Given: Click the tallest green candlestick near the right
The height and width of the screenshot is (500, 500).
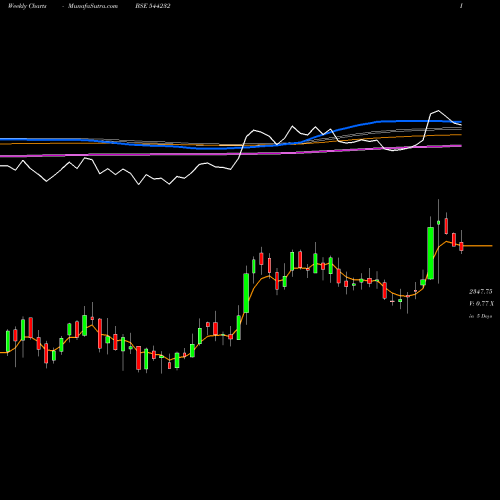Looking at the screenshot, I should point(431,253).
